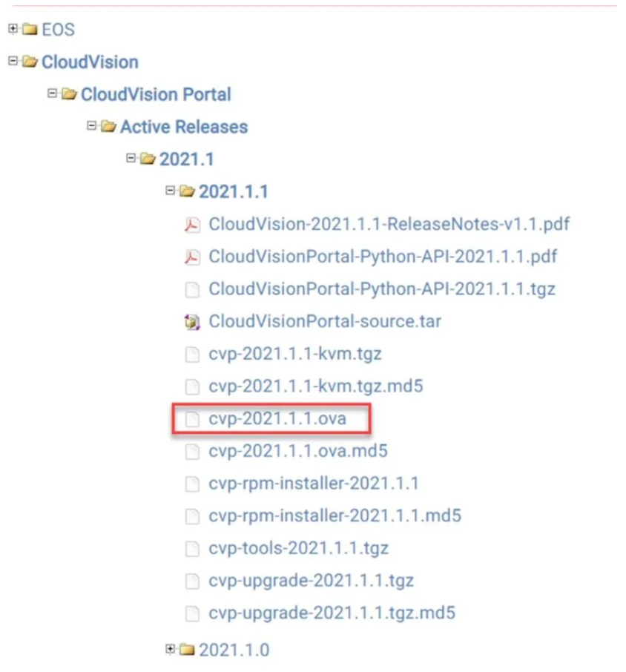Expand the EOS tree node
626x672 pixels.
point(13,30)
